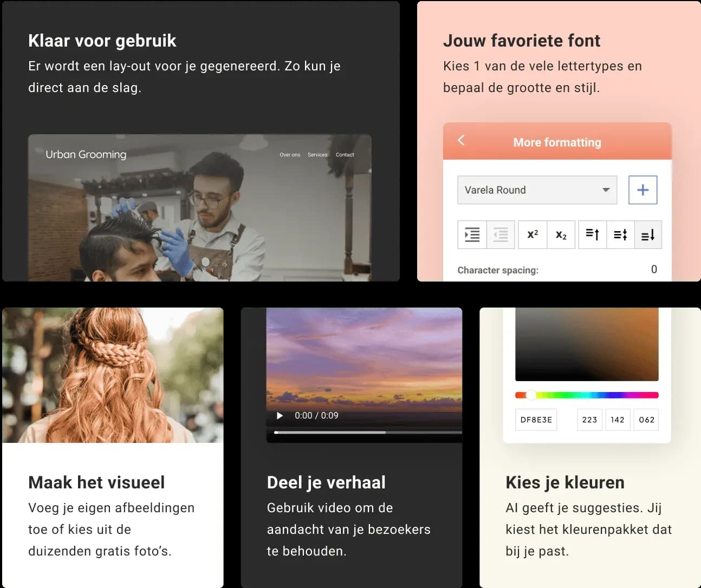This screenshot has height=588, width=701.
Task: Click the red value field 223
Action: pyautogui.click(x=589, y=420)
